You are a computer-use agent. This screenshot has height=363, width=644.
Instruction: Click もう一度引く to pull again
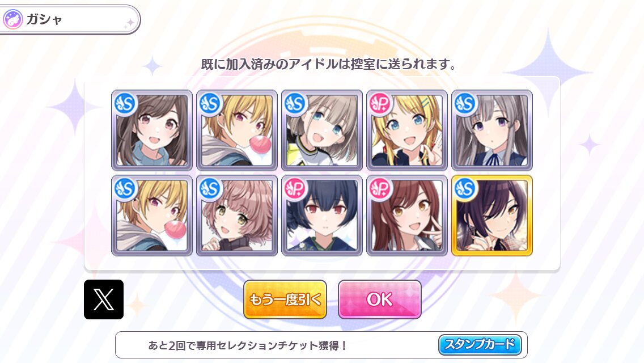285,299
